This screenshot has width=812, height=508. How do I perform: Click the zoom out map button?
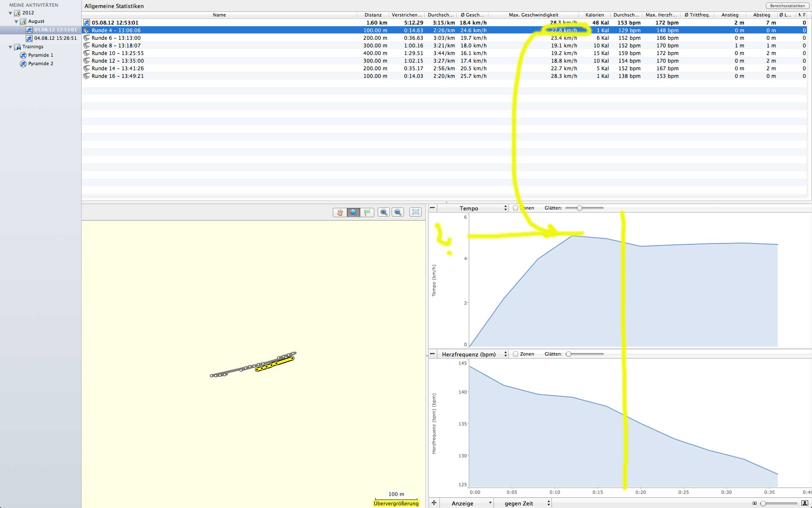pyautogui.click(x=398, y=213)
